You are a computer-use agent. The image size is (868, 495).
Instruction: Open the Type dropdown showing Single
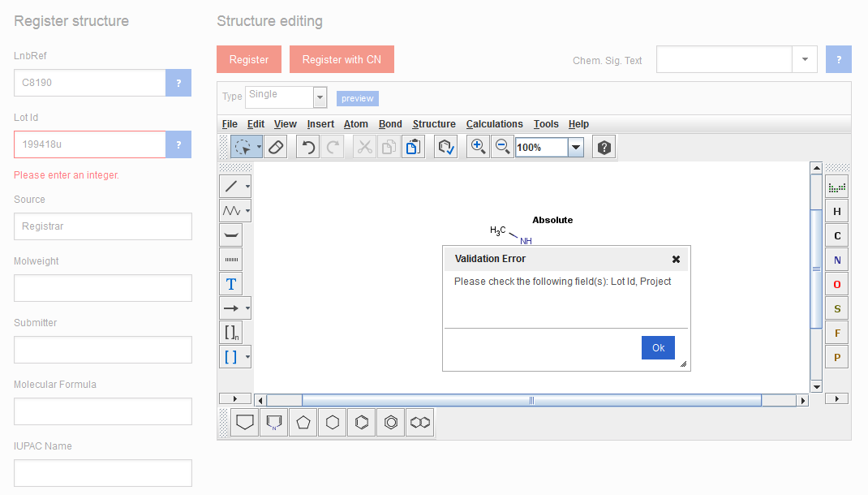pos(320,97)
